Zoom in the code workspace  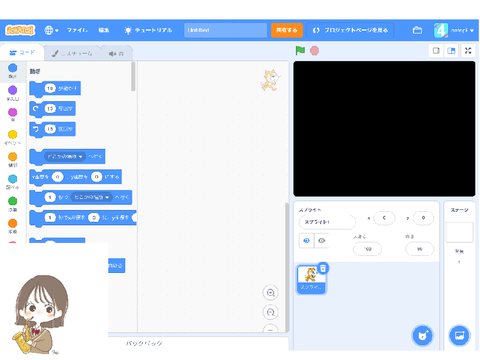[x=270, y=293]
